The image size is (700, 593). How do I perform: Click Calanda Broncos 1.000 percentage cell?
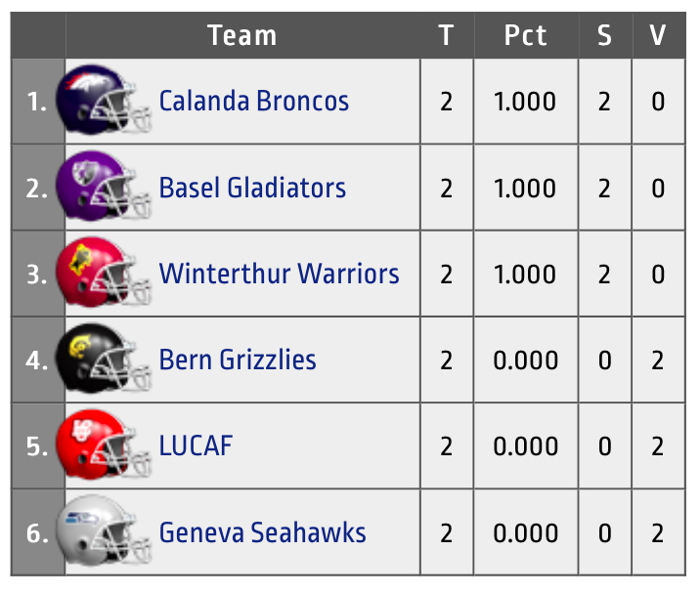tap(525, 101)
